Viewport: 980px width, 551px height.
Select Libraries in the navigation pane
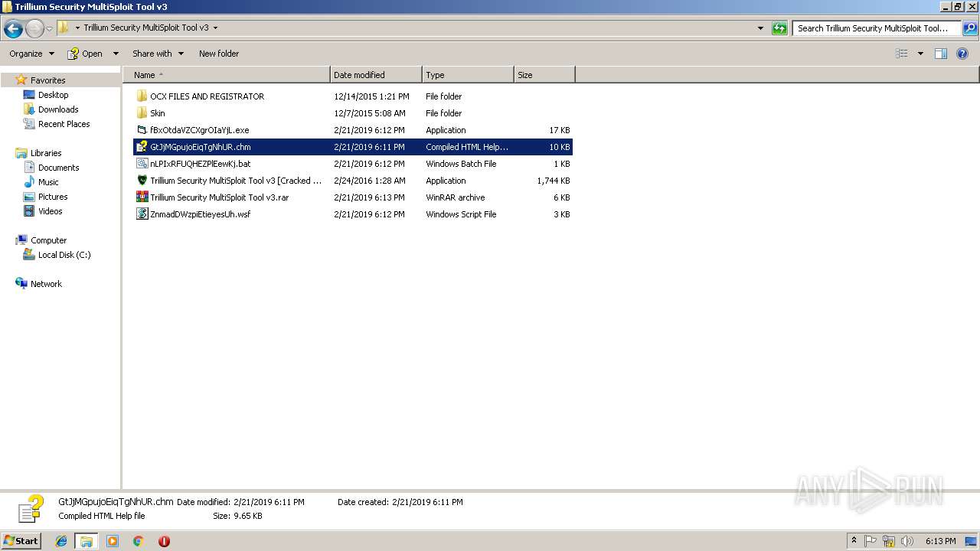tap(45, 153)
